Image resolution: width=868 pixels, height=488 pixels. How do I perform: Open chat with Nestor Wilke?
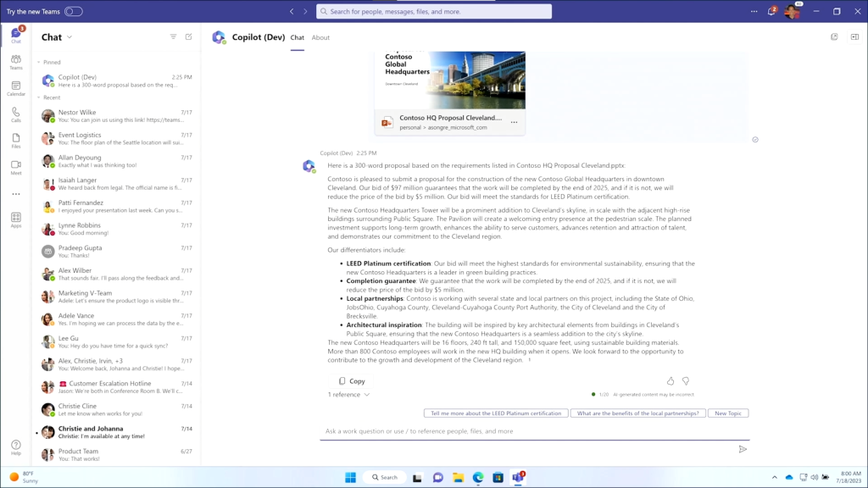click(117, 115)
